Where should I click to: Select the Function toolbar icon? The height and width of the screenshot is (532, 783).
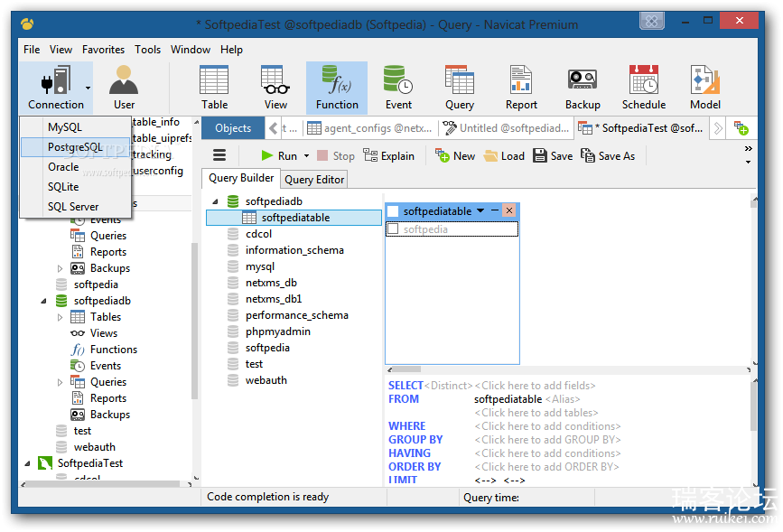point(337,88)
